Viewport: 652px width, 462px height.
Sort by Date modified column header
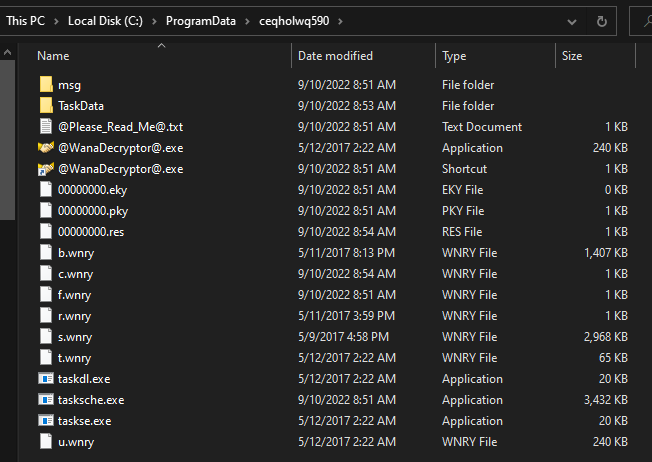pyautogui.click(x=335, y=56)
